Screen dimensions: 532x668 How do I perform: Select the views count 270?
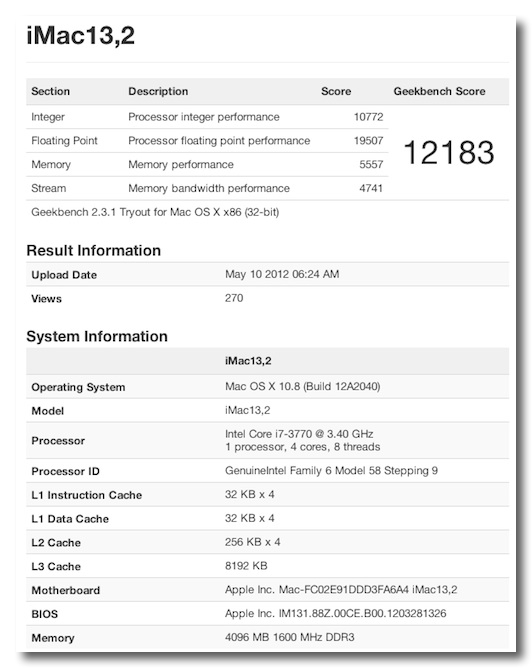[234, 298]
